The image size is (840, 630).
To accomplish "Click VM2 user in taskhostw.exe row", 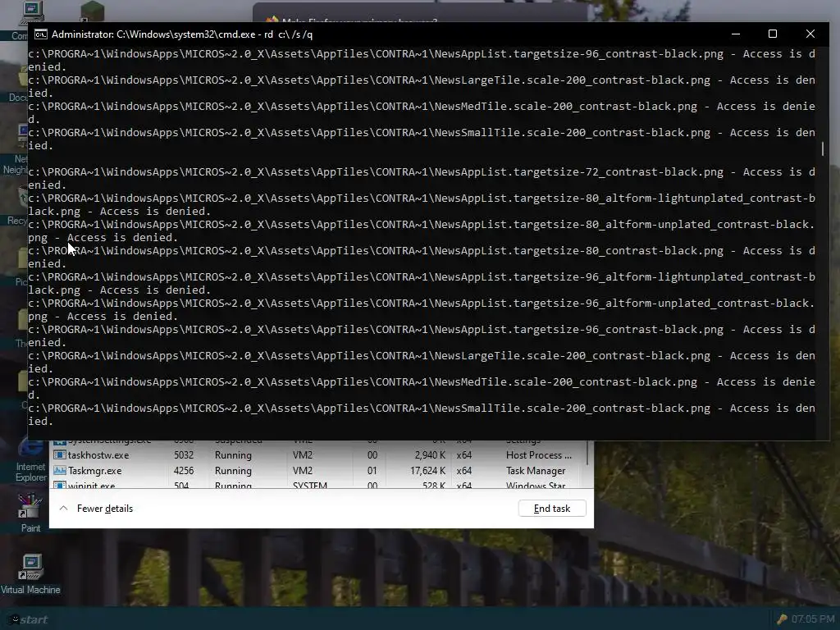I will [x=303, y=454].
